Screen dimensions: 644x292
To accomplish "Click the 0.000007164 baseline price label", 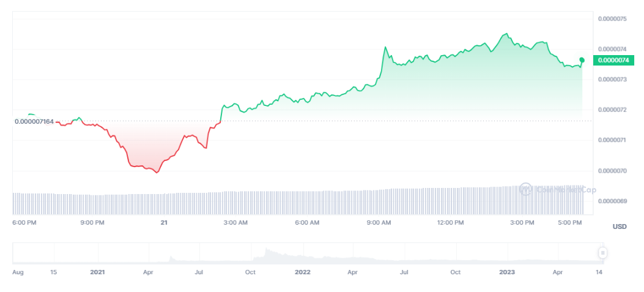I will click(x=34, y=122).
